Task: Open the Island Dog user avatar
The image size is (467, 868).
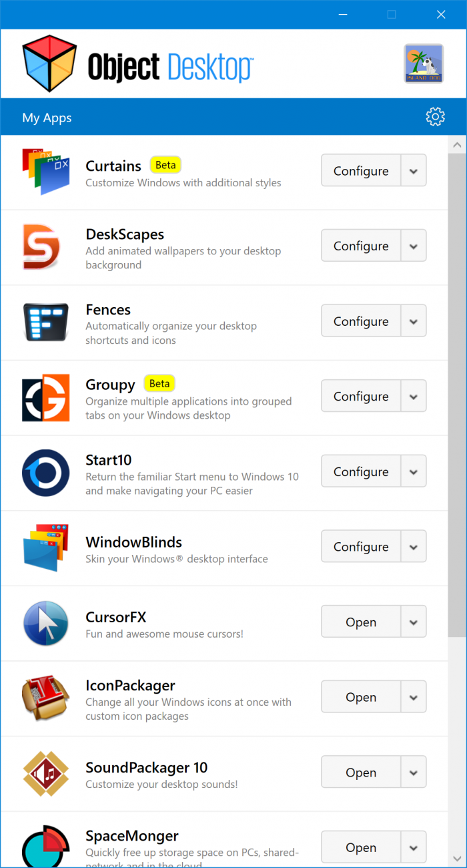Action: click(x=424, y=64)
